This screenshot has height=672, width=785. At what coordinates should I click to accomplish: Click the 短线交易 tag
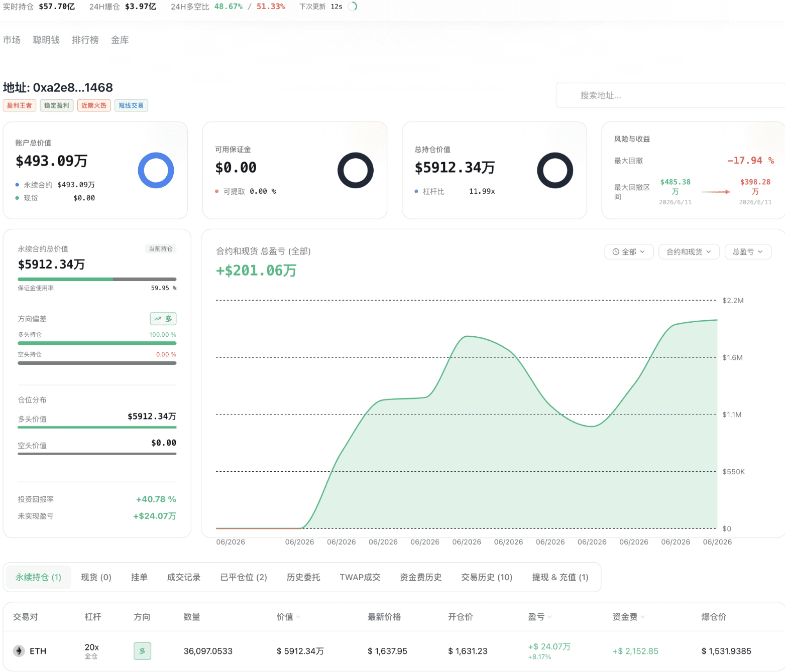131,105
